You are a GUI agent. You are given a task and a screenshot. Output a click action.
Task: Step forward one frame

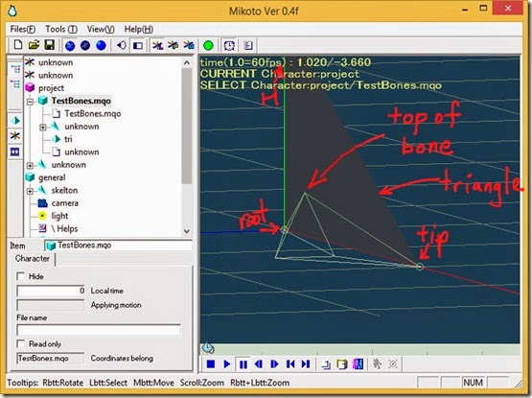[x=274, y=364]
